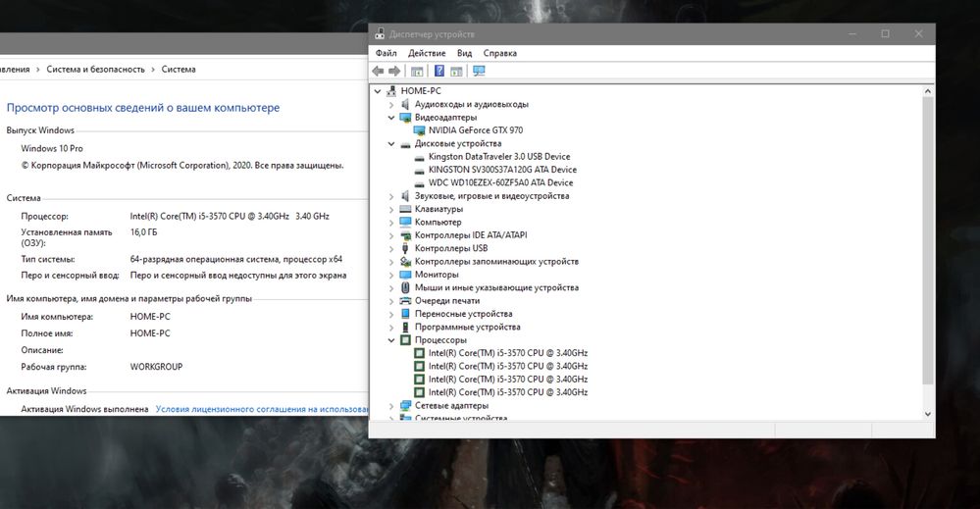Click the network icon beside Сетевые адаптеры

point(405,405)
